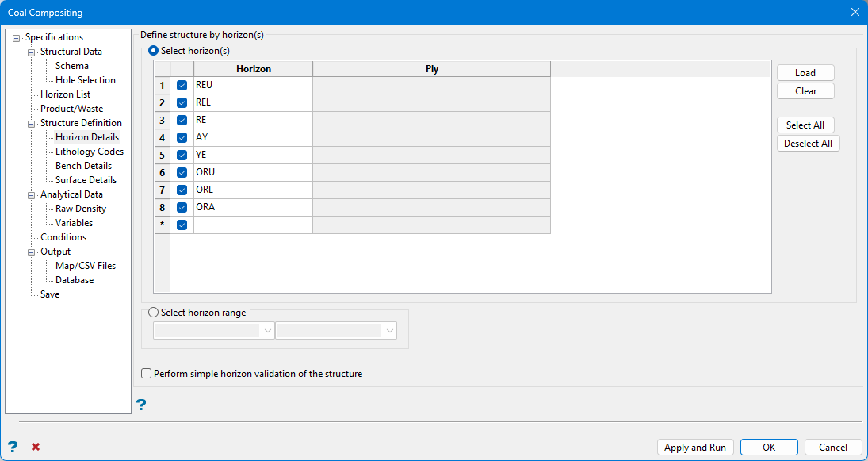
Task: Collapse the Specifications tree node
Action: pyautogui.click(x=16, y=37)
